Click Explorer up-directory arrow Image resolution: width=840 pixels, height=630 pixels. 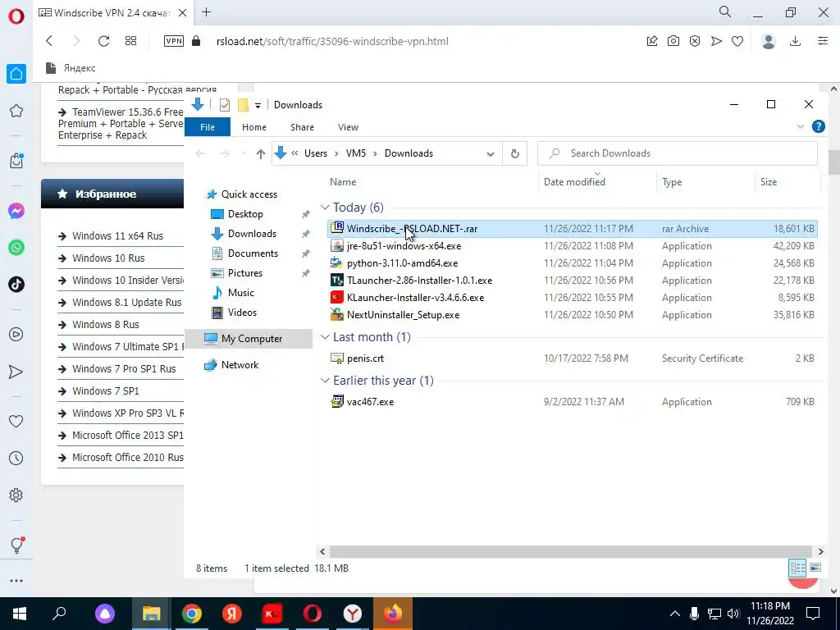(x=260, y=153)
